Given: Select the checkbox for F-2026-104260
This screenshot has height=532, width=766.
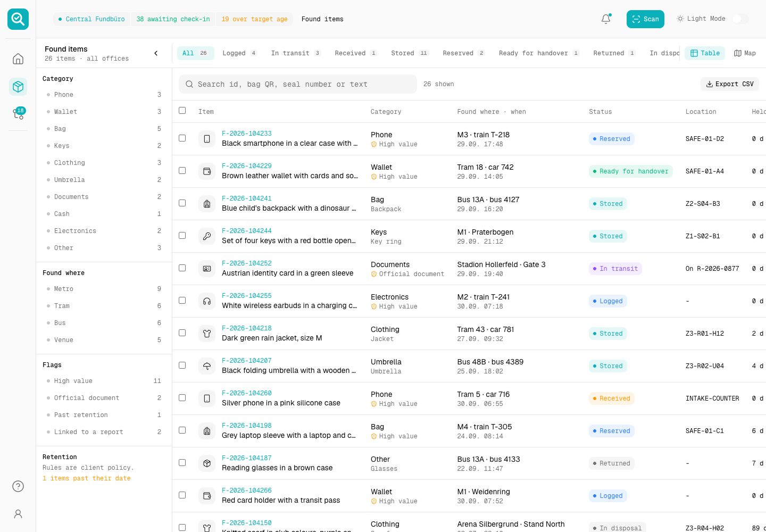Looking at the screenshot, I should click(x=182, y=398).
